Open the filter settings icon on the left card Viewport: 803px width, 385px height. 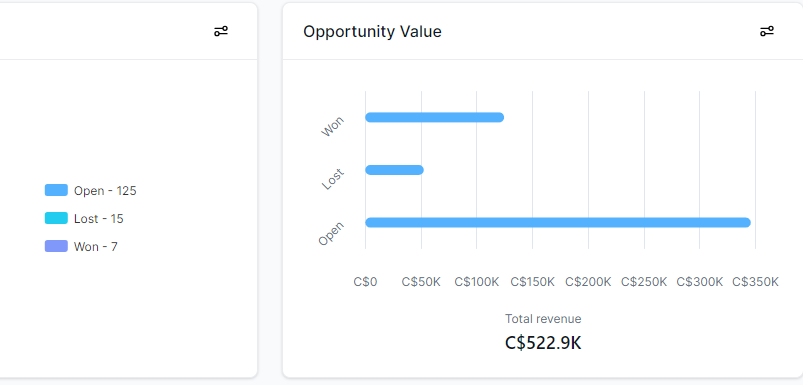click(221, 32)
